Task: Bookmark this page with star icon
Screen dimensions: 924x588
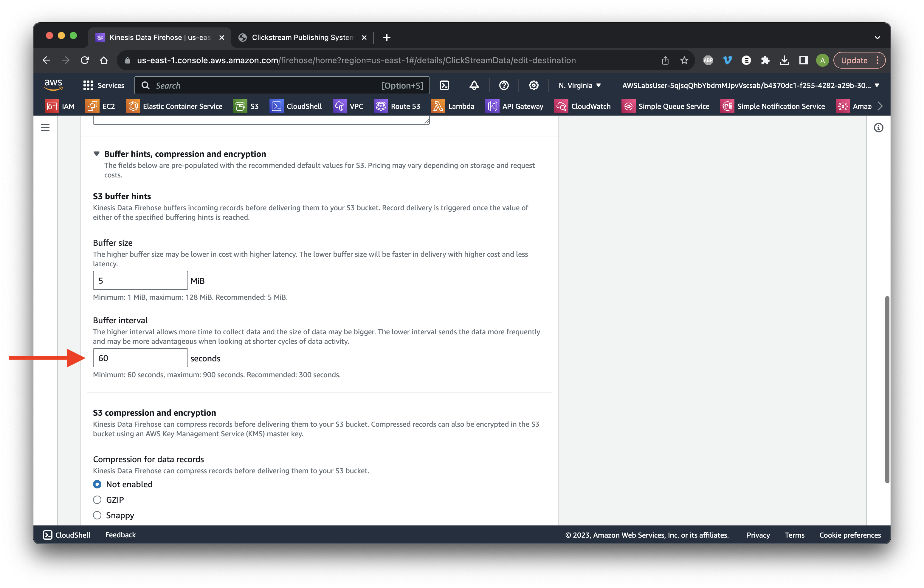Action: tap(684, 60)
